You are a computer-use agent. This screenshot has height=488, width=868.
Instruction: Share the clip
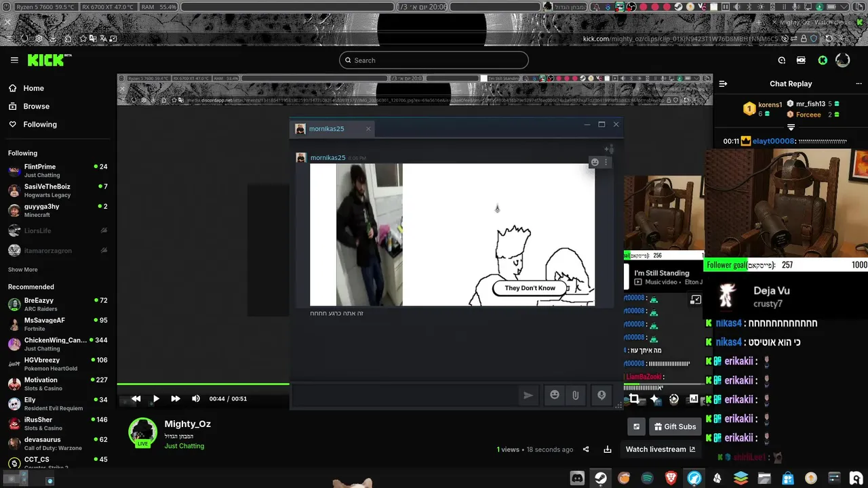point(586,449)
